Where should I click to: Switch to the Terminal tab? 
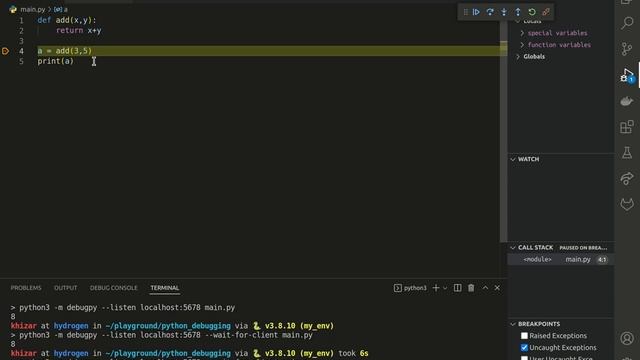tap(164, 288)
